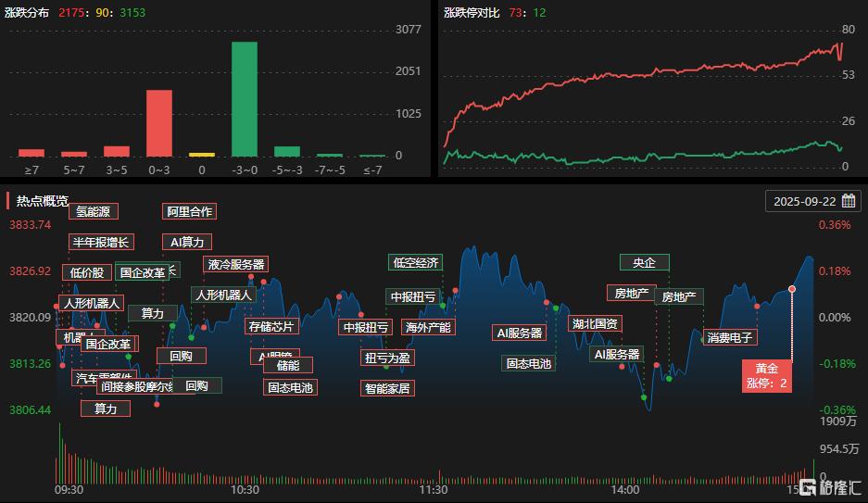Select the AI算力 label on chart

[187, 242]
